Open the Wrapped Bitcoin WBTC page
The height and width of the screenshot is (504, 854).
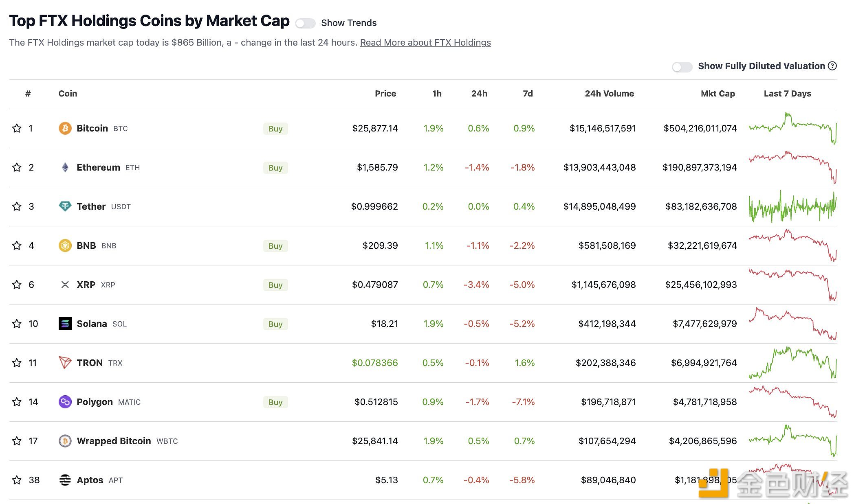(x=127, y=441)
